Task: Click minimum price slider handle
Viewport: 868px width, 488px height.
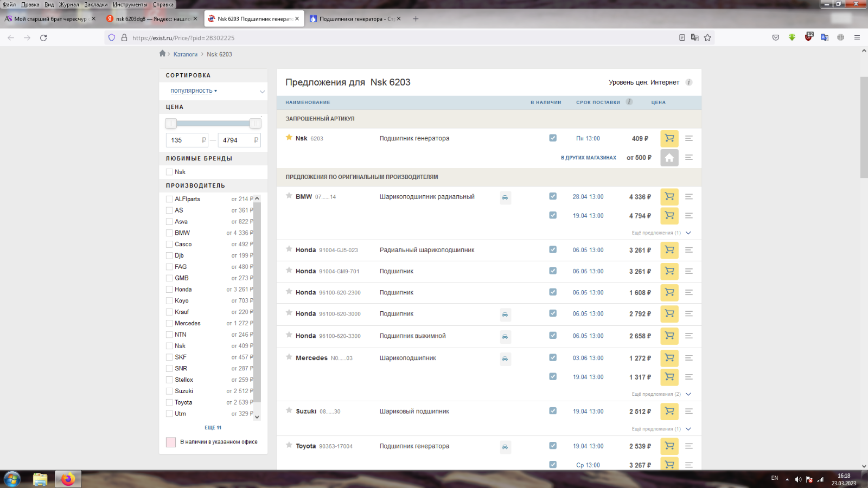Action: [171, 124]
